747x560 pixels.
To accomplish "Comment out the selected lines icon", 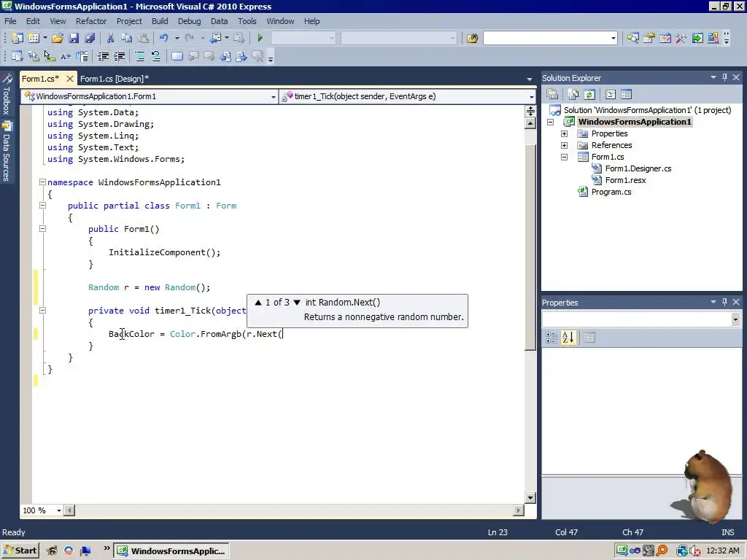I will [x=140, y=57].
